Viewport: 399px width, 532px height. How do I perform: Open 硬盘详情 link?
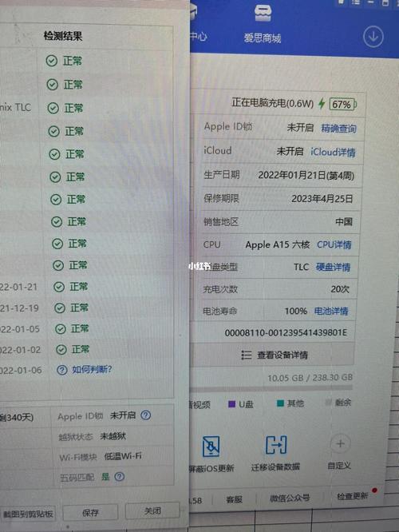point(333,267)
